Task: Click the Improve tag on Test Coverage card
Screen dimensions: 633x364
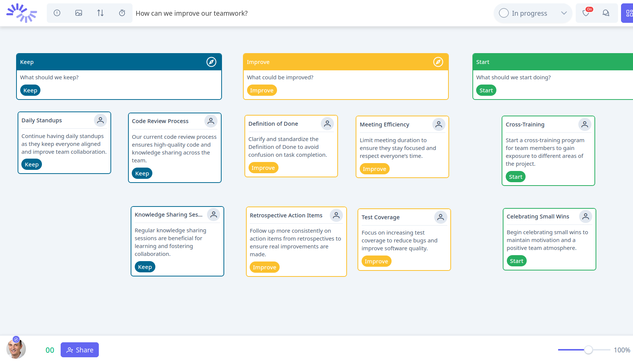Action: (376, 261)
